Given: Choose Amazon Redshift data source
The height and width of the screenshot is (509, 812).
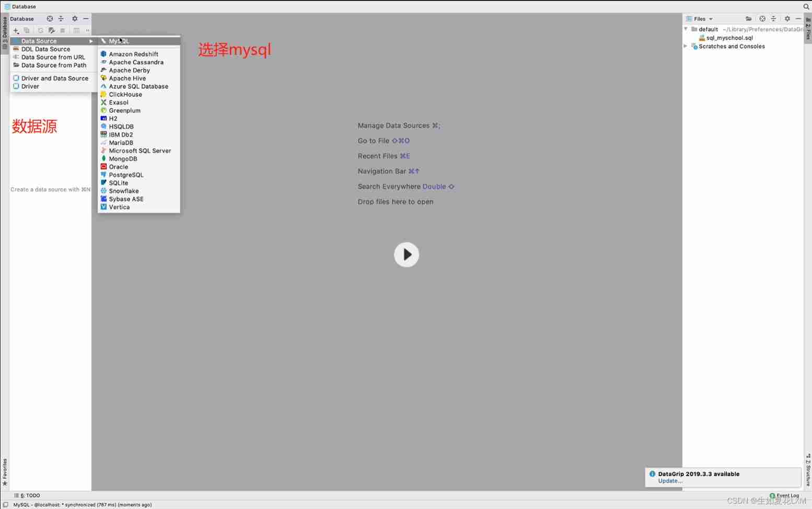Looking at the screenshot, I should coord(139,54).
